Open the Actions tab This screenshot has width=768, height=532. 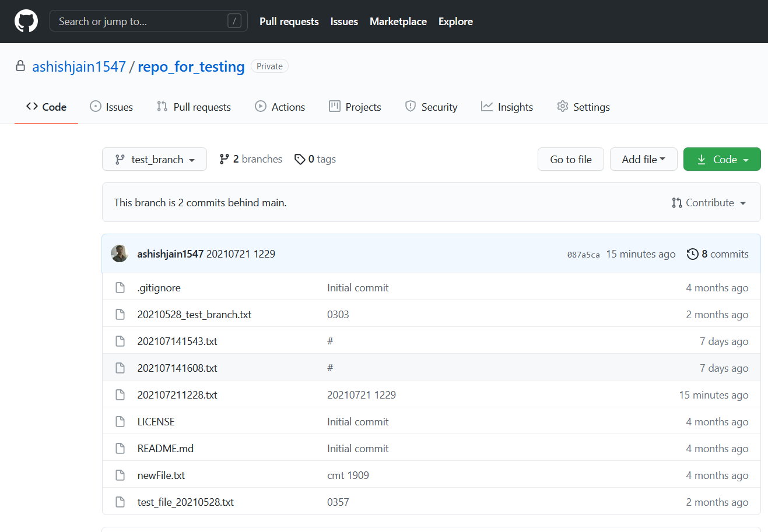(x=280, y=106)
